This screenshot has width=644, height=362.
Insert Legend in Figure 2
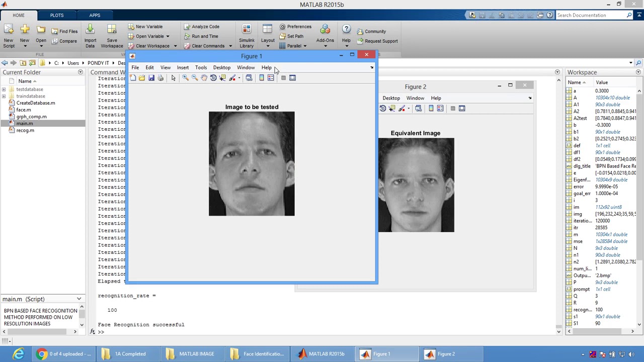click(x=440, y=109)
